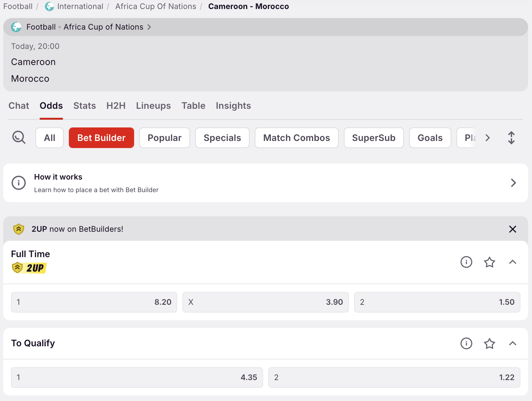Select the Popular filter button
The width and height of the screenshot is (532, 401).
pyautogui.click(x=164, y=138)
